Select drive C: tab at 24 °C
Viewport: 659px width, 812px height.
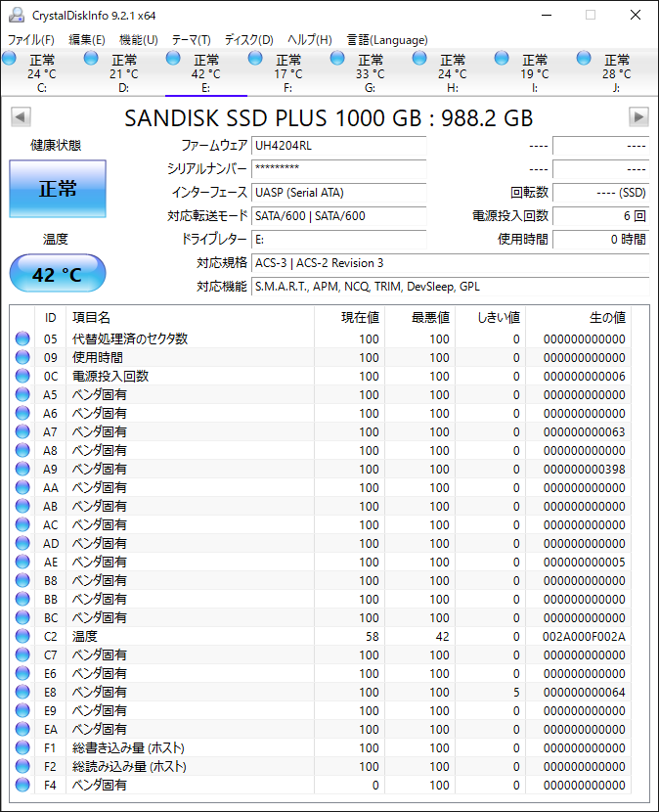coord(41,73)
